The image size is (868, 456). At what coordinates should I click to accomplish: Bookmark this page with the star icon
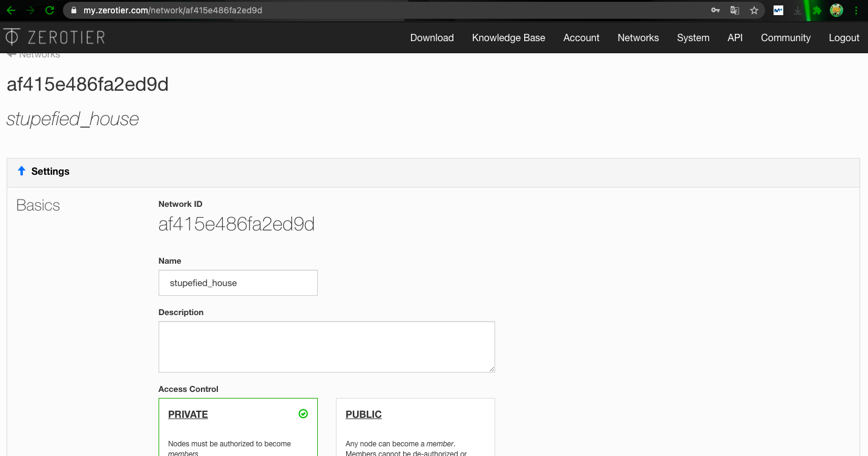(754, 10)
